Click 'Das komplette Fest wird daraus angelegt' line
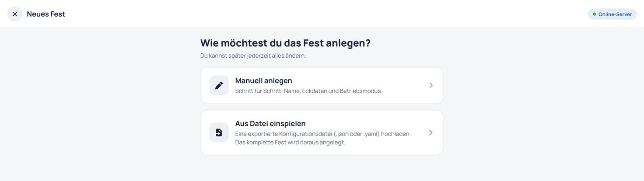644x181 pixels. 290,142
